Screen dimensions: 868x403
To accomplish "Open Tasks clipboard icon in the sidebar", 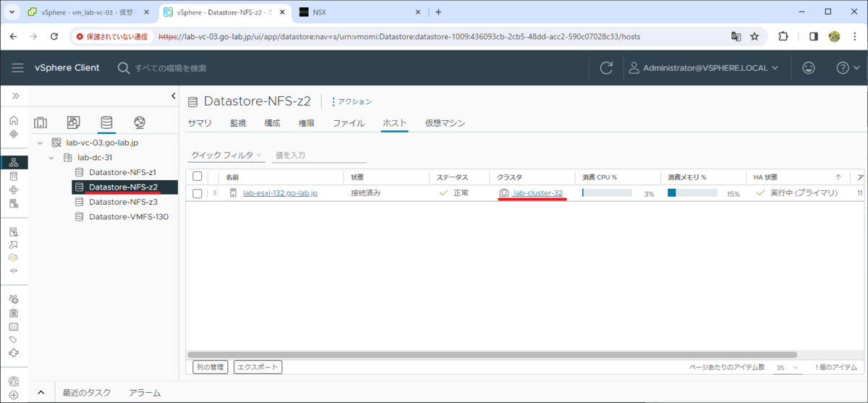I will coord(14,313).
